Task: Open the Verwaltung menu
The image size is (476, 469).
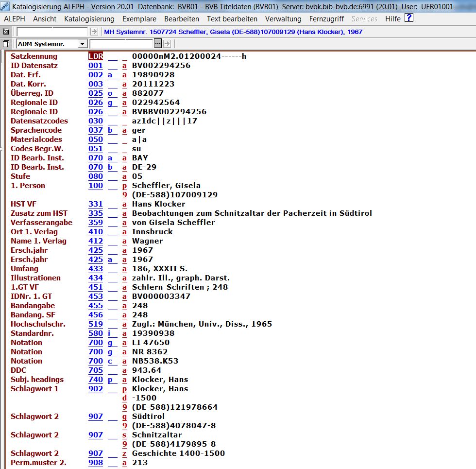Action: point(283,19)
